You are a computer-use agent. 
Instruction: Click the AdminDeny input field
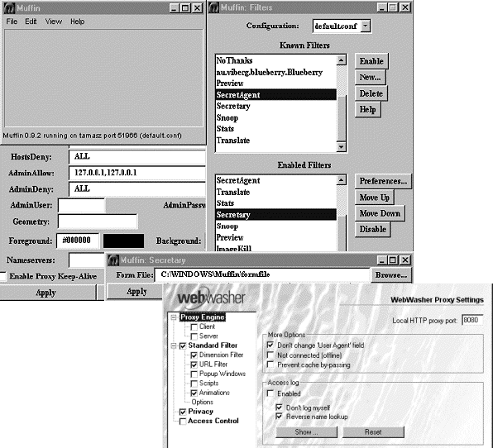(137, 188)
